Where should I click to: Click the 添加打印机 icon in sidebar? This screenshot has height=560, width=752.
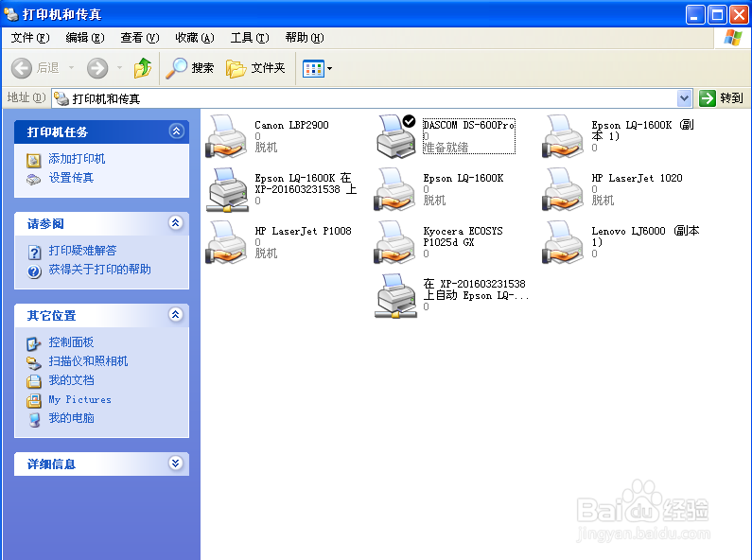[x=33, y=160]
